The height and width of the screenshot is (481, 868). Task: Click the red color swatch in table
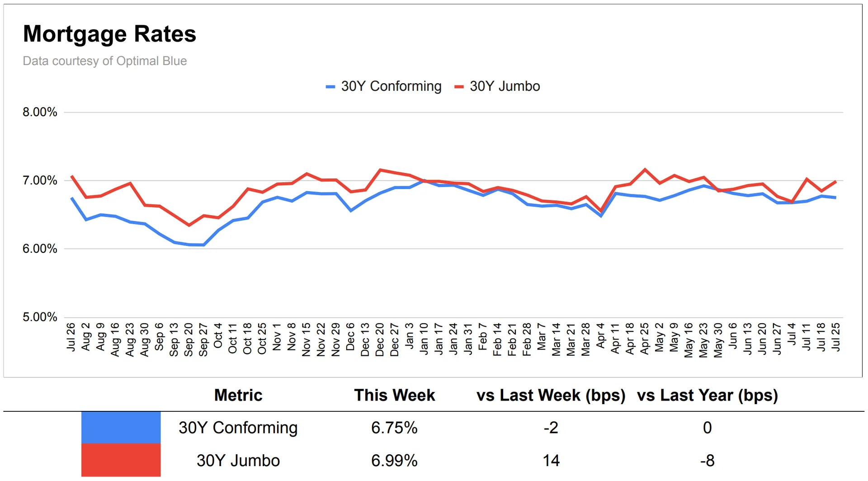pyautogui.click(x=121, y=460)
